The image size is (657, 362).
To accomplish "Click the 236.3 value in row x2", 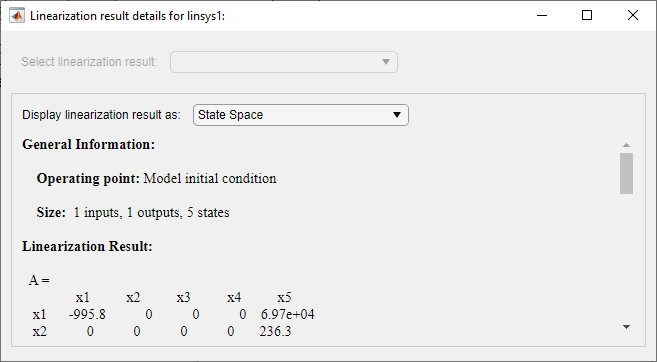I will (275, 331).
